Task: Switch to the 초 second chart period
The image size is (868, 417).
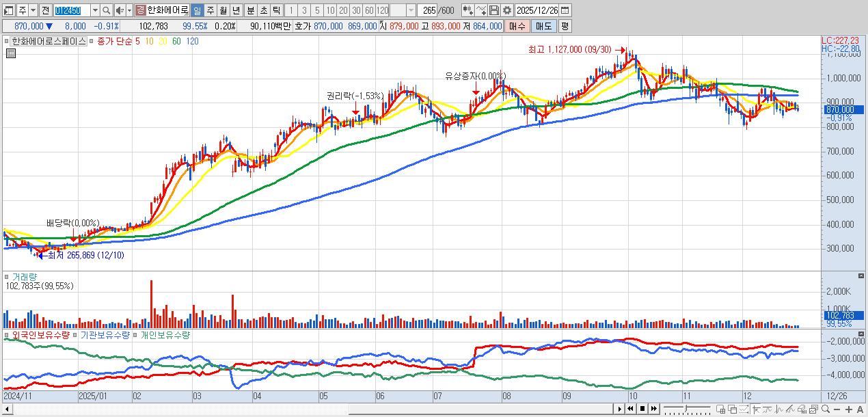Action: coord(263,10)
